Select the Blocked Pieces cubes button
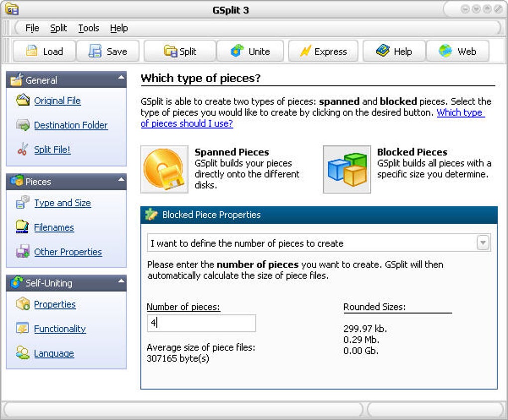 point(347,169)
